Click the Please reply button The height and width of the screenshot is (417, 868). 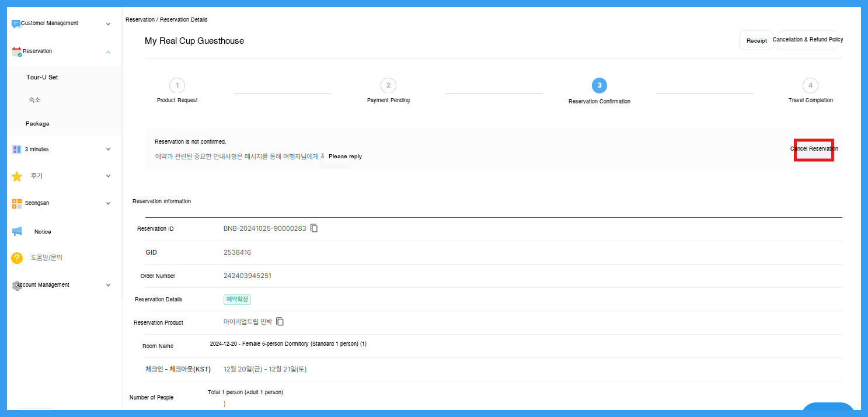(345, 157)
